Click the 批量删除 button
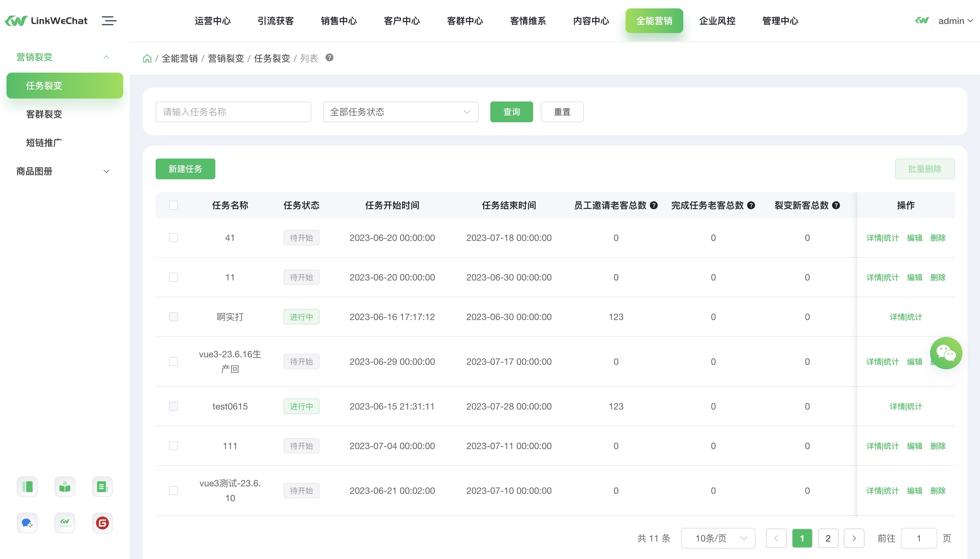The width and height of the screenshot is (980, 559). 924,169
